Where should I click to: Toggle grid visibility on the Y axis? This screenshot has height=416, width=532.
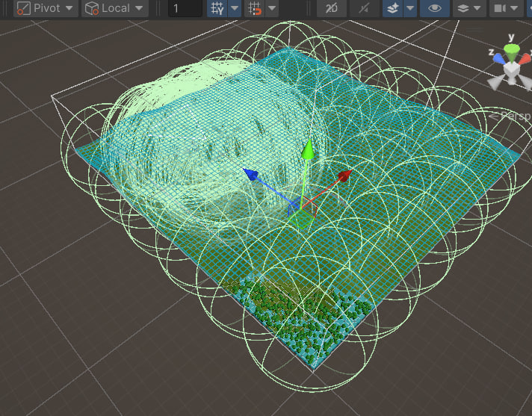coord(217,8)
